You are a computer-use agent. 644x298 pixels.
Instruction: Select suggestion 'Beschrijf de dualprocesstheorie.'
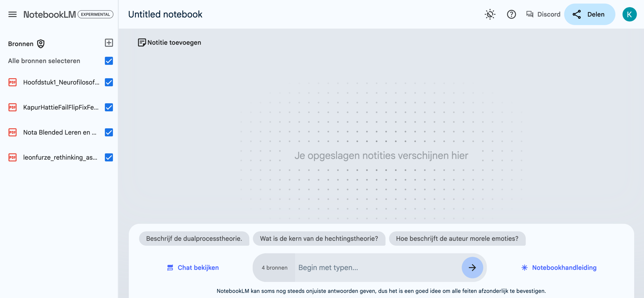(194, 239)
